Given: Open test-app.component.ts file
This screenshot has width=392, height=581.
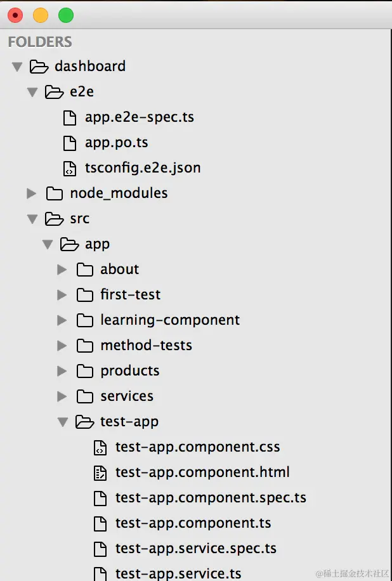Looking at the screenshot, I should click(193, 523).
